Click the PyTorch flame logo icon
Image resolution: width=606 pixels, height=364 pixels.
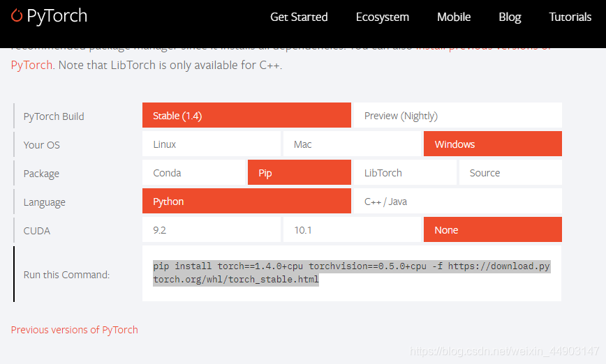(x=17, y=15)
